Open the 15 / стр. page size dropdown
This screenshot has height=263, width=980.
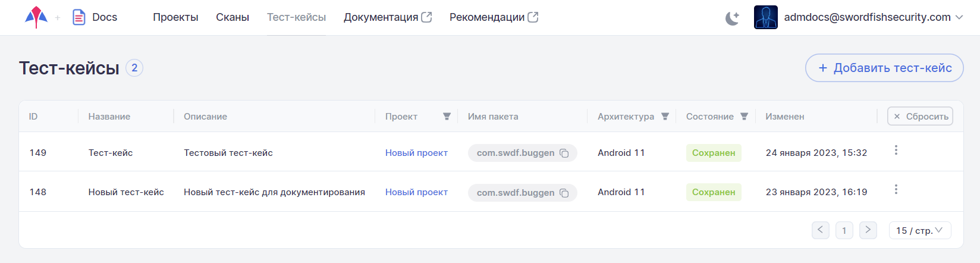click(919, 230)
